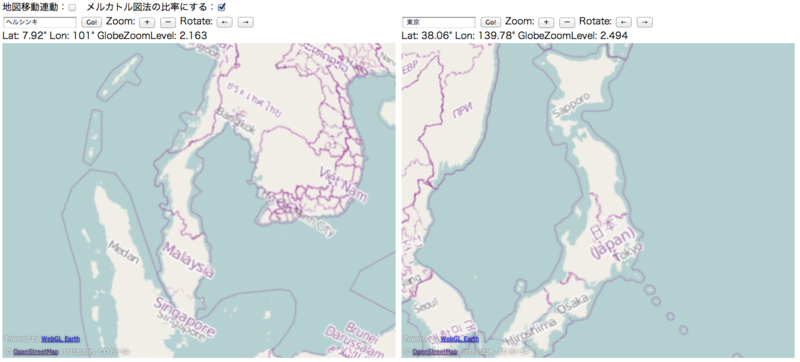Uncheck the メルカトル図法の比率にする checkbox
This screenshot has height=362, width=800.
(221, 8)
